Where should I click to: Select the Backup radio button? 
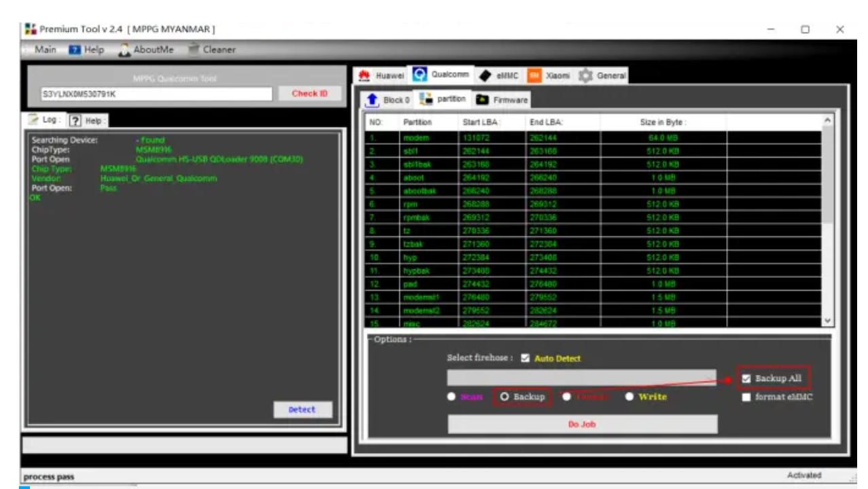click(x=505, y=397)
